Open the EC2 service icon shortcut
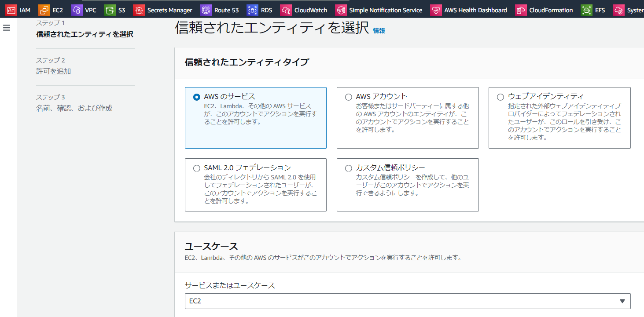 coord(44,10)
